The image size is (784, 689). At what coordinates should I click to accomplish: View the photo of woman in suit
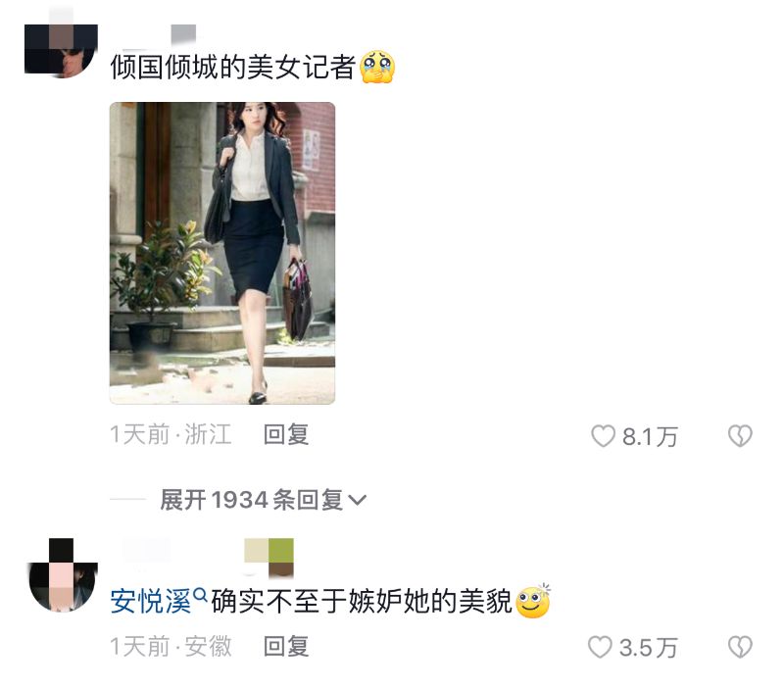point(222,253)
